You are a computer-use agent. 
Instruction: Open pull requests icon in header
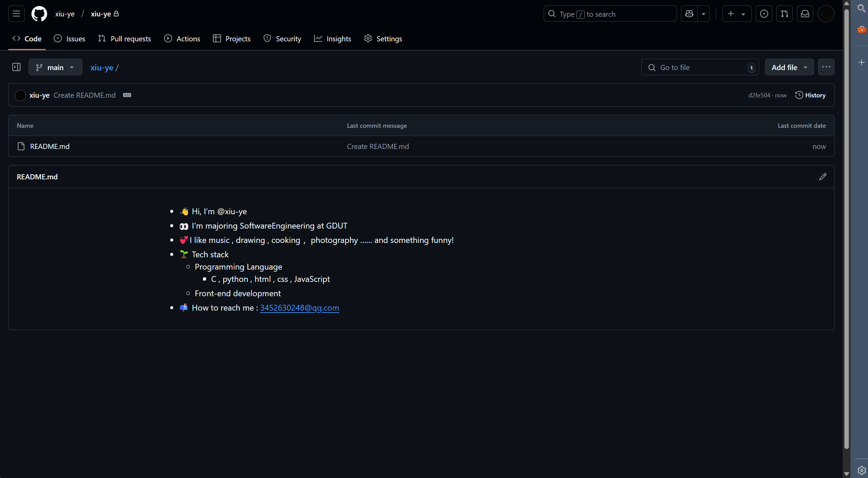pyautogui.click(x=784, y=14)
